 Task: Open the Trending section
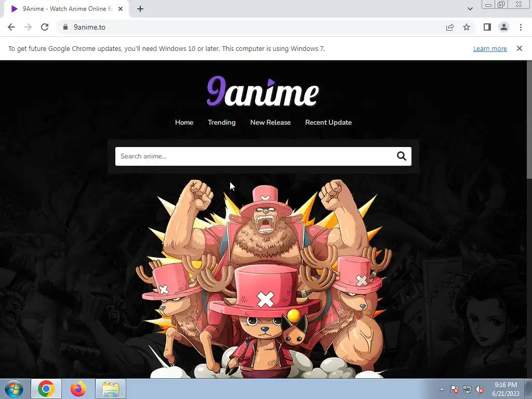(x=221, y=123)
